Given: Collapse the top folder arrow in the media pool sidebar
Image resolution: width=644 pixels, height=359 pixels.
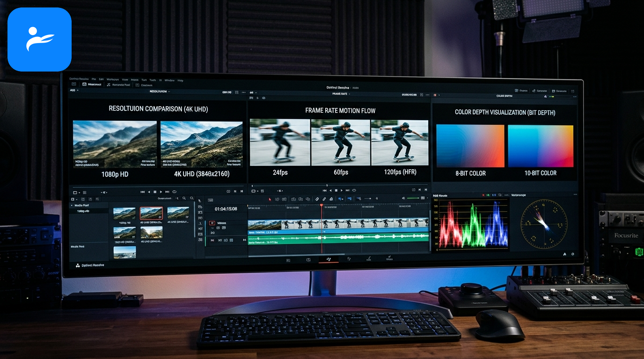Looking at the screenshot, I should pos(72,205).
